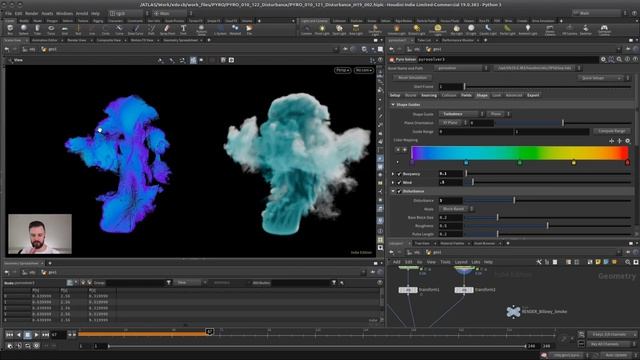640x360 pixels.
Task: Switch to the Fields tab
Action: tap(466, 96)
